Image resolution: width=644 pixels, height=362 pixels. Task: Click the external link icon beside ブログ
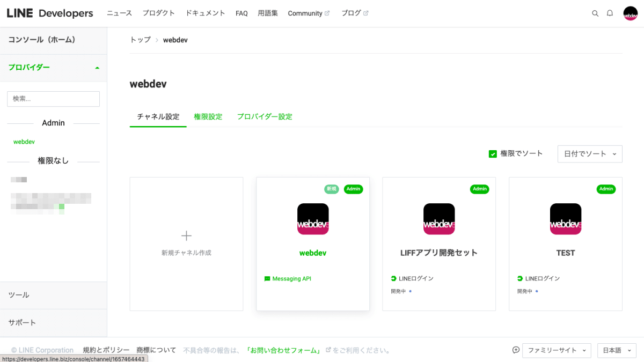pos(366,13)
